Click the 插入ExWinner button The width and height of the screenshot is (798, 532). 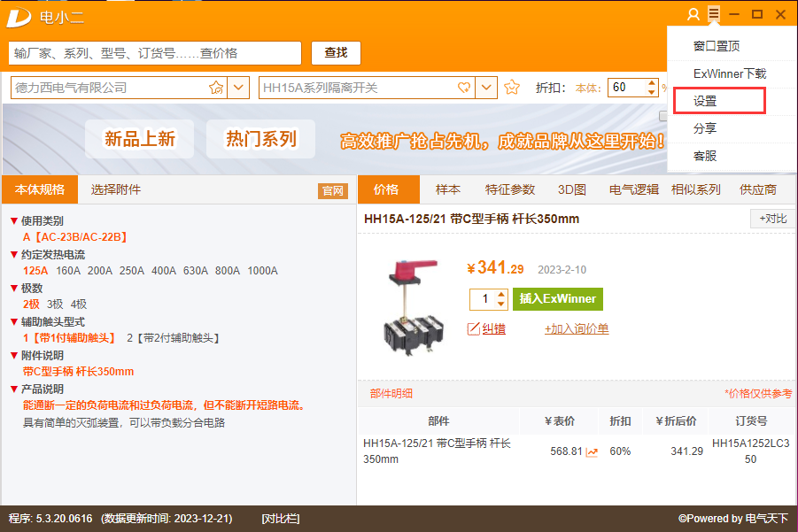pos(558,299)
